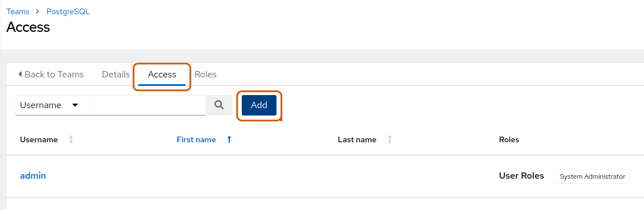Click the blue Add button
644x210 pixels.
click(259, 105)
